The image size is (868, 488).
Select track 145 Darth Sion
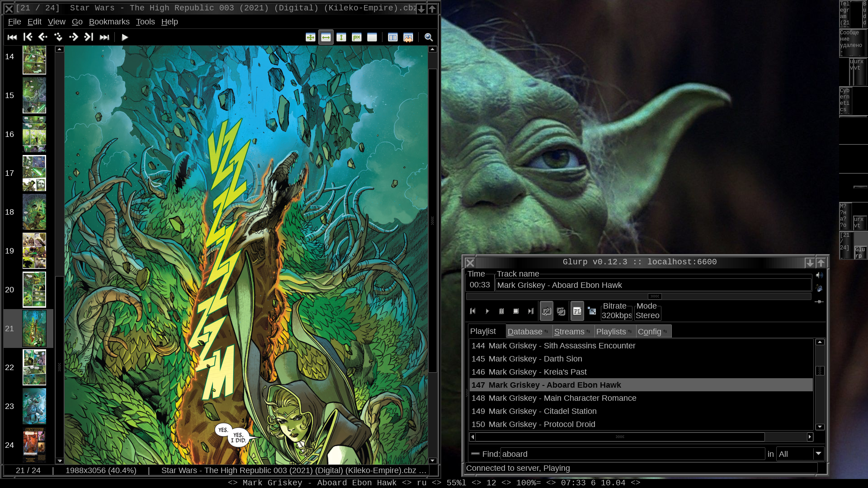pyautogui.click(x=641, y=359)
